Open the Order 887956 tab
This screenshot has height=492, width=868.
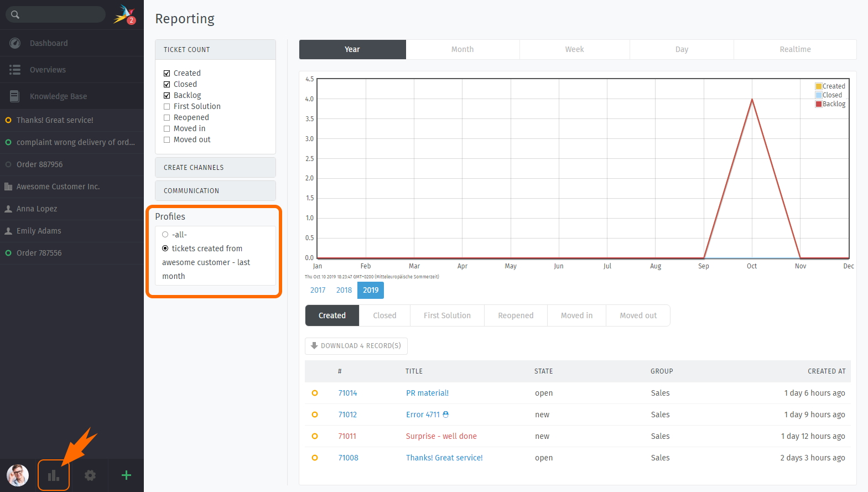(x=72, y=164)
